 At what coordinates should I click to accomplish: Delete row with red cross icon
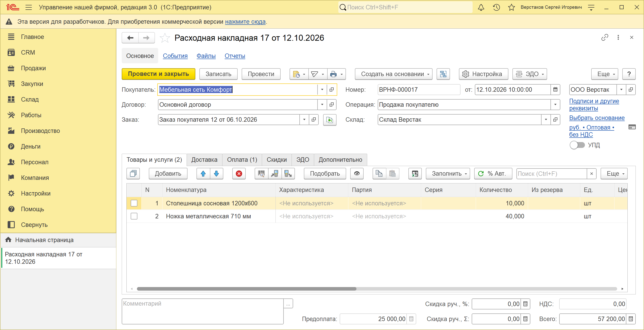(x=239, y=173)
